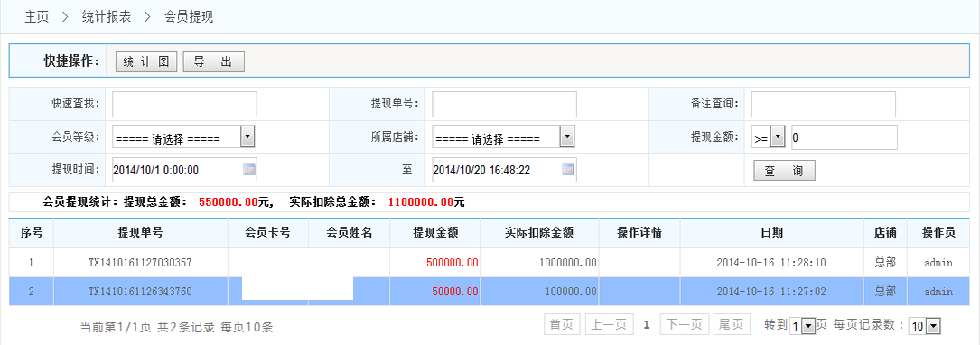The width and height of the screenshot is (980, 345).
Task: Open calendar picker for end date
Action: [568, 169]
